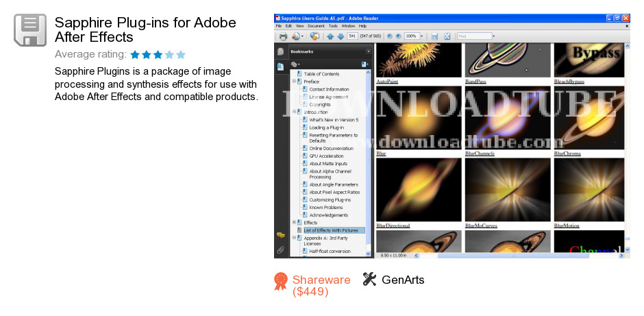Image resolution: width=644 pixels, height=316 pixels.
Task: Click the new bookmark icon
Action: point(364,64)
